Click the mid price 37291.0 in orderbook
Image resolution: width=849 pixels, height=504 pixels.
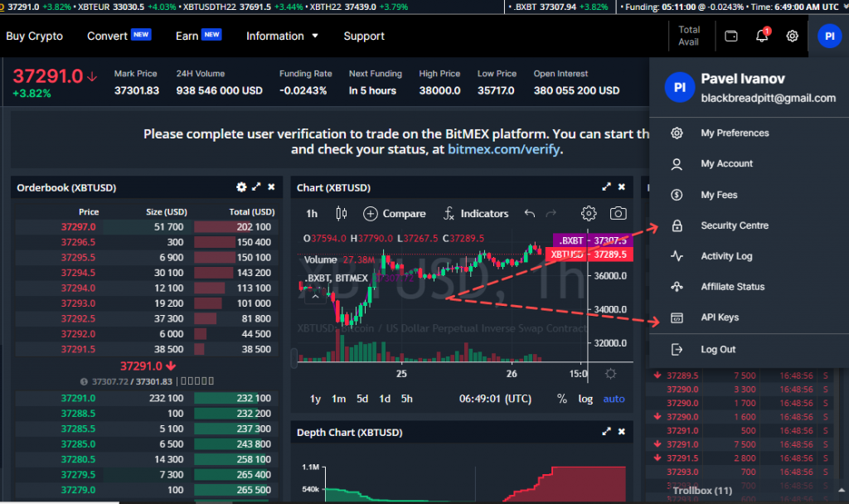[x=148, y=366]
